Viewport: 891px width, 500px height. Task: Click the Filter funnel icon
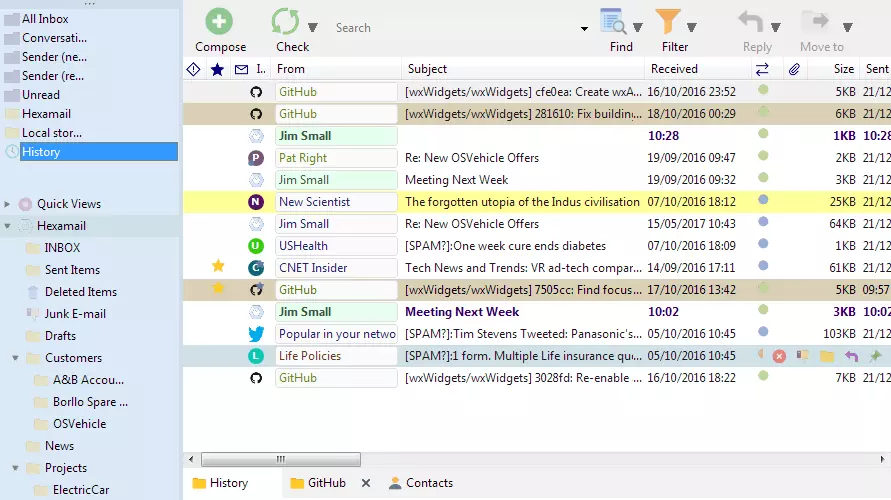coord(667,22)
